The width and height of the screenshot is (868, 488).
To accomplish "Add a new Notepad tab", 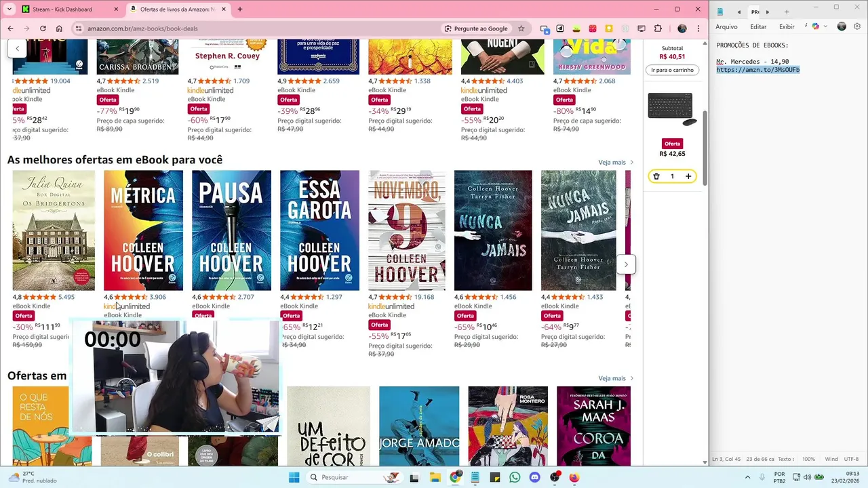I will pos(787,12).
